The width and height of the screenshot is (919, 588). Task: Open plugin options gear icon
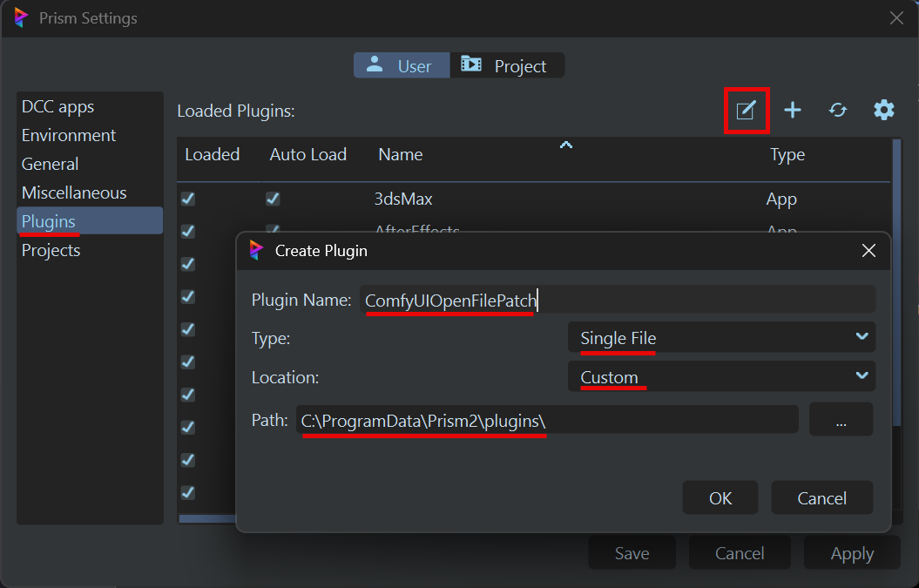(883, 111)
